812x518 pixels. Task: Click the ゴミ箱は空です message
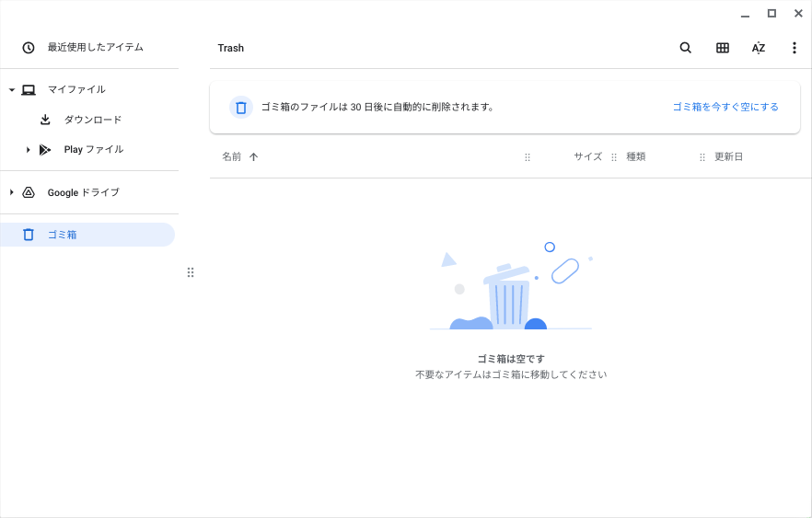[511, 359]
